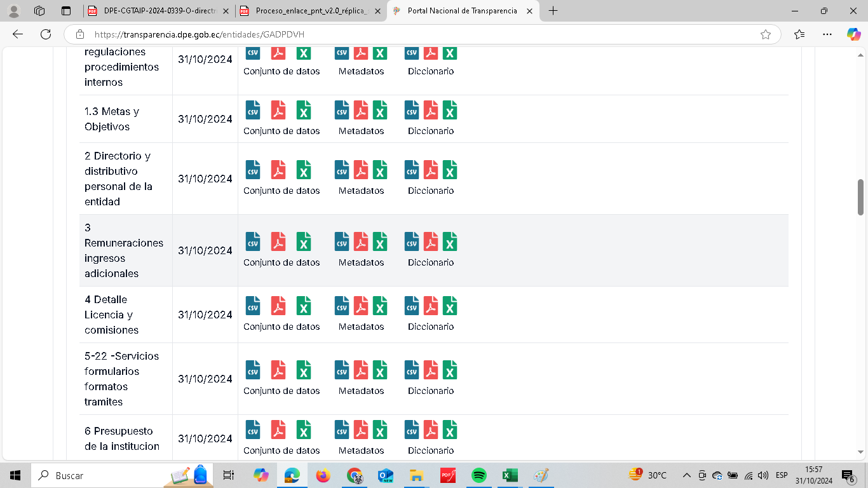Download Excel metadatos for 1.3 Metas y Objetivos
Image resolution: width=868 pixels, height=488 pixels.
(380, 111)
